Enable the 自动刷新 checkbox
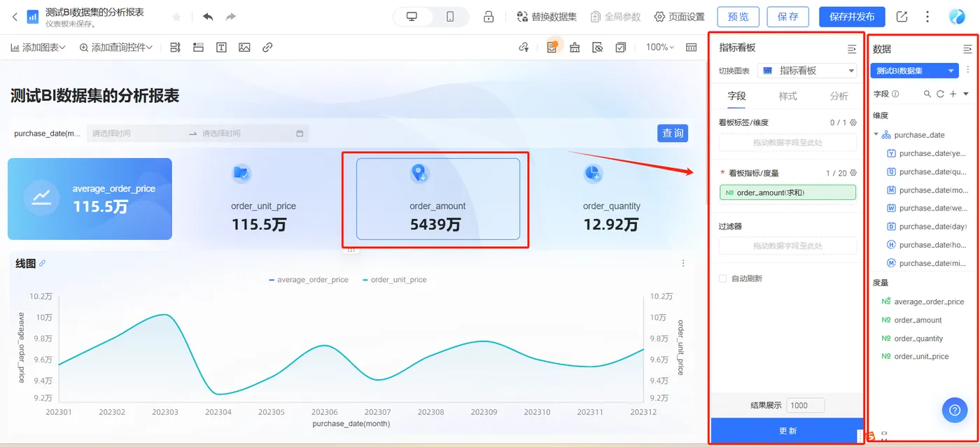 [x=723, y=278]
